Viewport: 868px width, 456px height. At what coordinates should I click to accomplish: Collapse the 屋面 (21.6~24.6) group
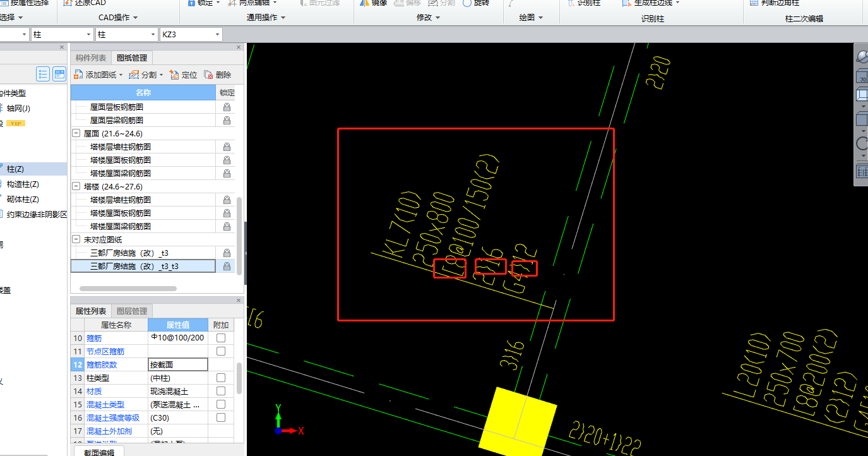pyautogui.click(x=76, y=134)
